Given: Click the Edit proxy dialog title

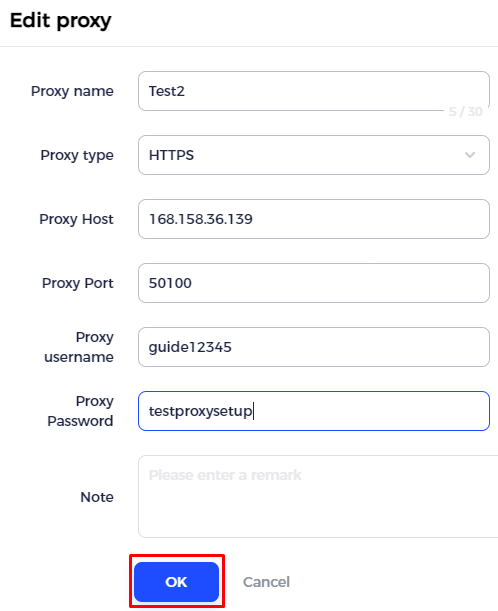Looking at the screenshot, I should (x=60, y=21).
